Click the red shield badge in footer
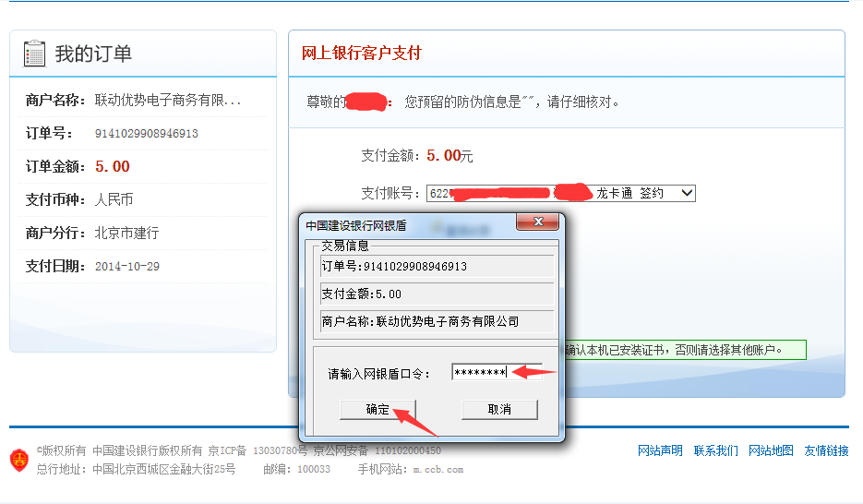863x504 pixels. click(19, 460)
